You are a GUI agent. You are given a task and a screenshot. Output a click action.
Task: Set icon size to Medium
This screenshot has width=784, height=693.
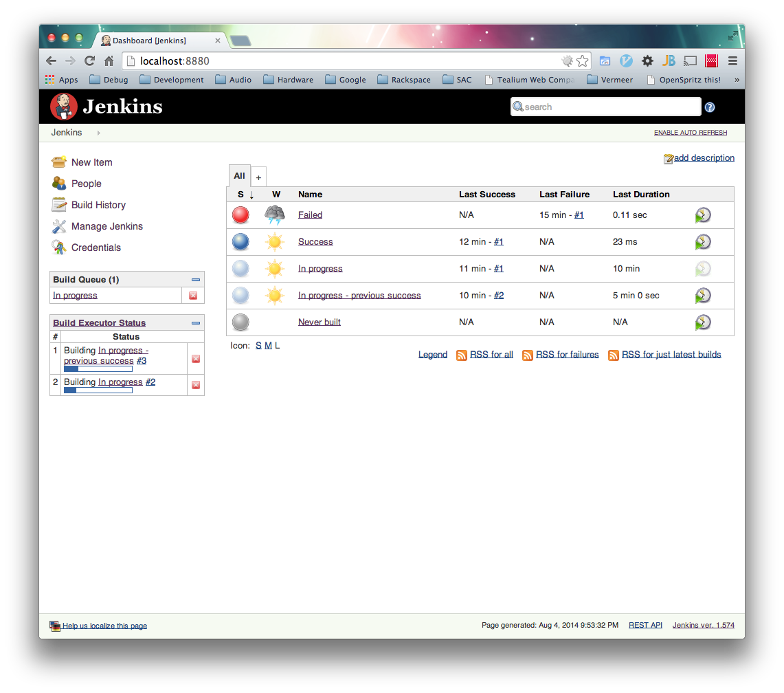pyautogui.click(x=268, y=345)
